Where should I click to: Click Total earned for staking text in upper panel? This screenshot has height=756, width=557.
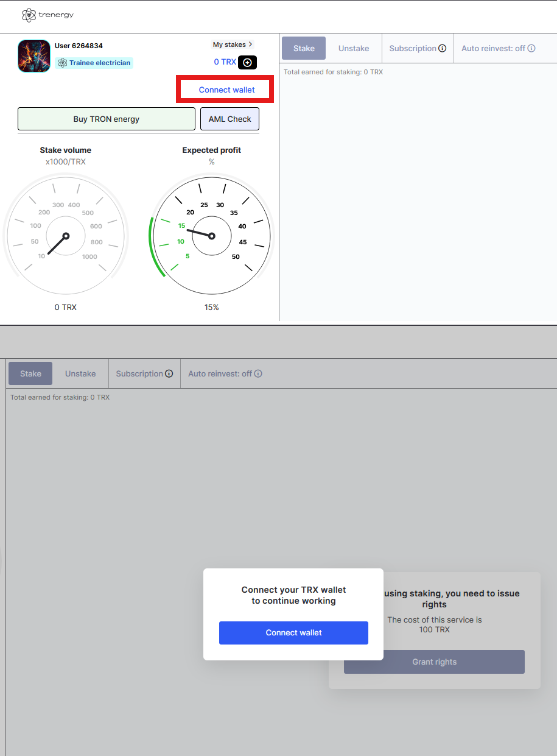coord(334,72)
